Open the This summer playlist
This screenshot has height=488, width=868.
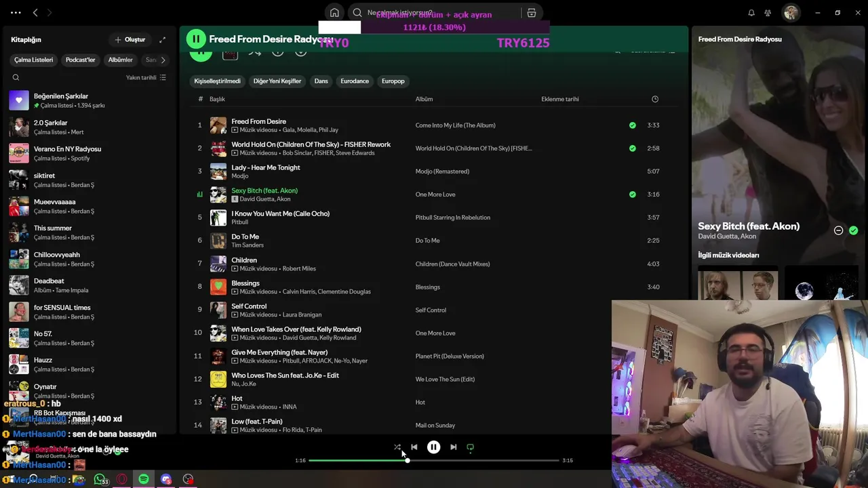pyautogui.click(x=88, y=232)
